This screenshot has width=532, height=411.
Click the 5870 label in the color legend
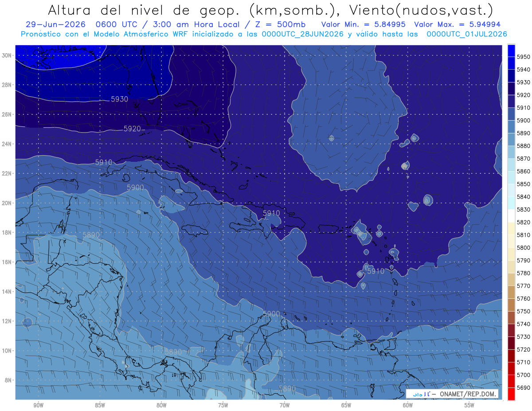pos(524,159)
